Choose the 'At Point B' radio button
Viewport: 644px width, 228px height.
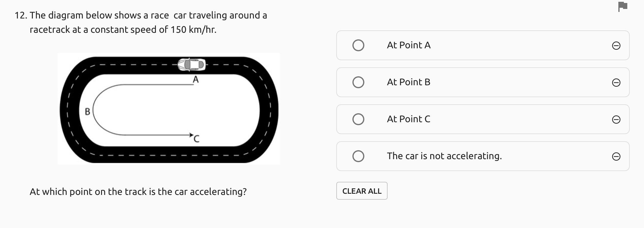pos(358,82)
